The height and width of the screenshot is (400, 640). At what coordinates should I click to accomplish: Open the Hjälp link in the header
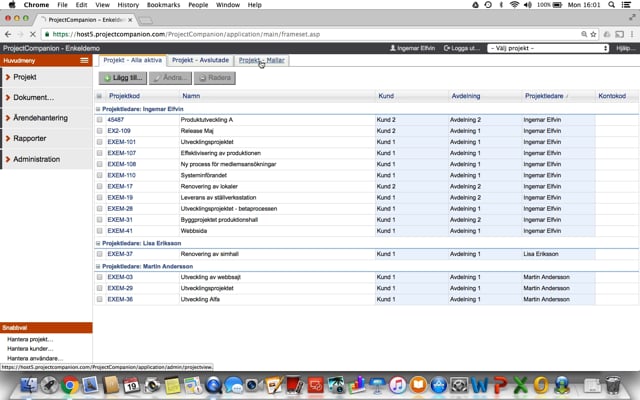[626, 48]
